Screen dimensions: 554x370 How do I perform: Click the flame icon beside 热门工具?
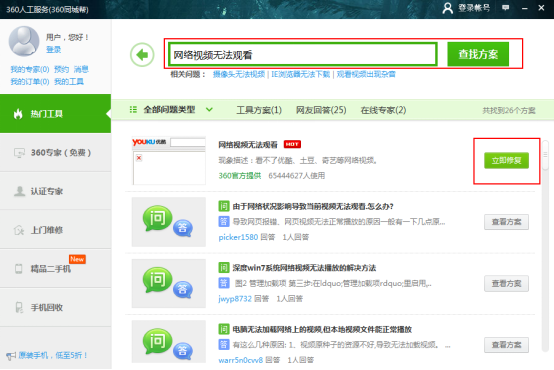click(x=18, y=113)
